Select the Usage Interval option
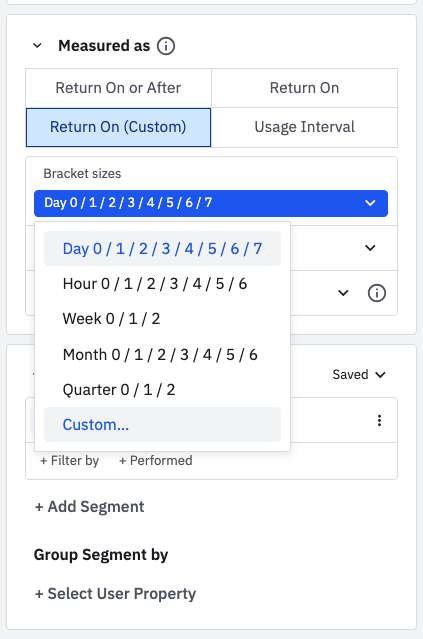 (304, 127)
